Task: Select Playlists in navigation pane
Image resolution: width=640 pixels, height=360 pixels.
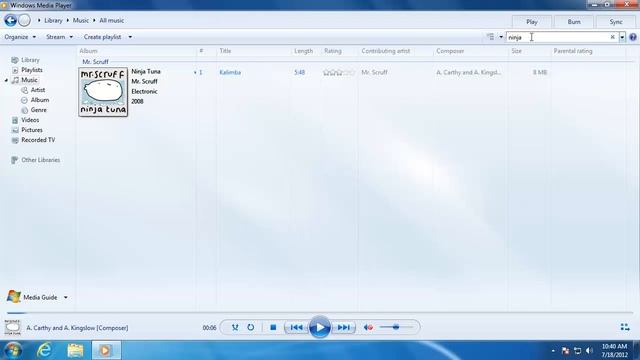Action: click(x=32, y=70)
